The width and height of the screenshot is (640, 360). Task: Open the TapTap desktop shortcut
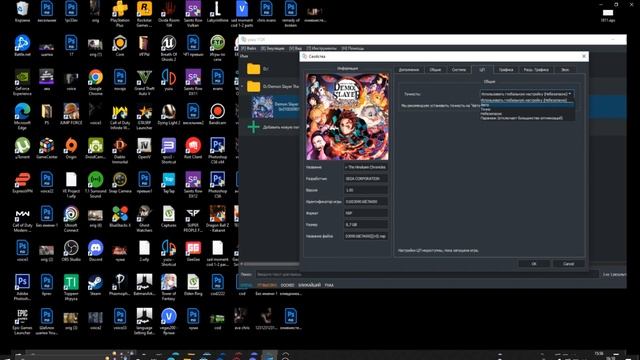169,183
